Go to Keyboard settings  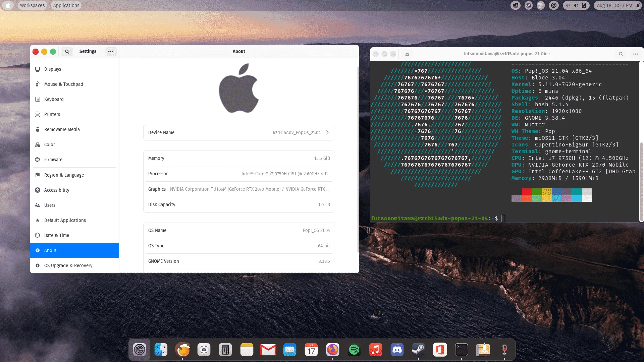(x=74, y=99)
